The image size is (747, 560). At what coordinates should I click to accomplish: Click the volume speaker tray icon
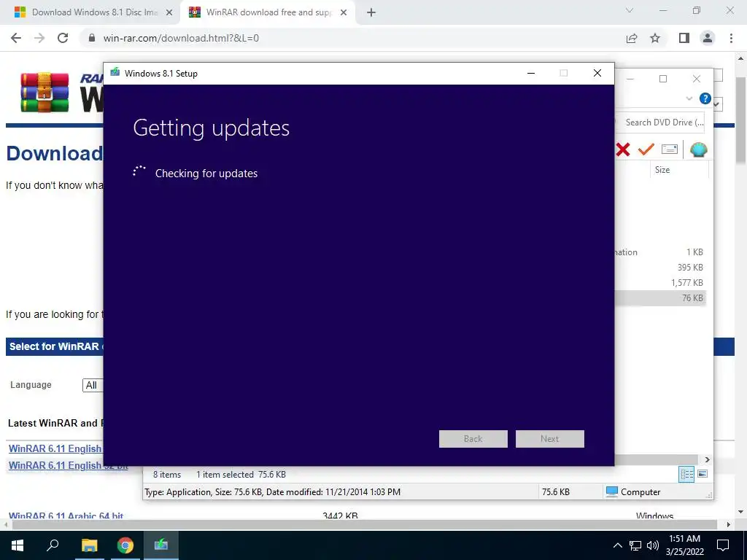(653, 545)
